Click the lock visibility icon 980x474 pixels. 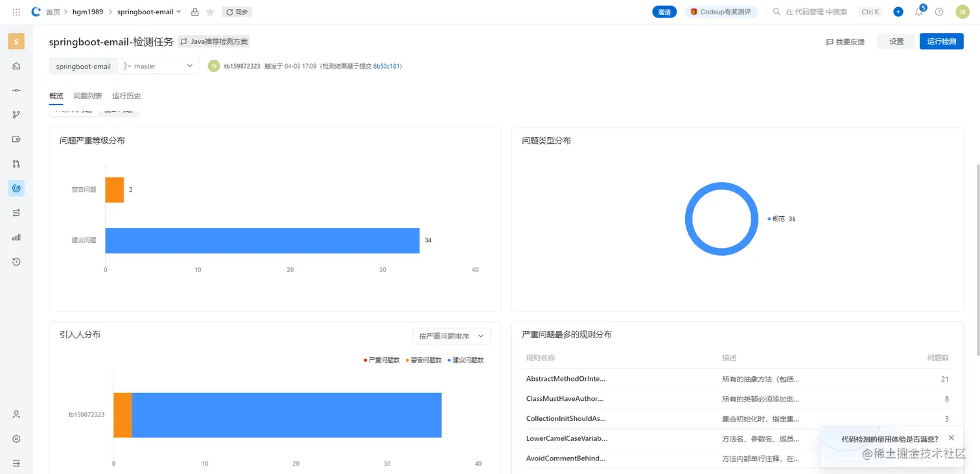point(195,12)
